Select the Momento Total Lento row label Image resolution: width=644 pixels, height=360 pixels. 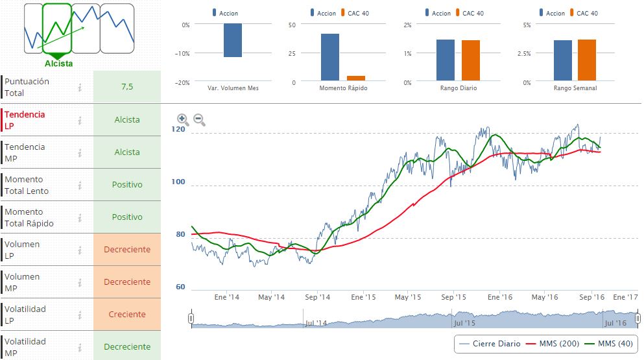27,185
